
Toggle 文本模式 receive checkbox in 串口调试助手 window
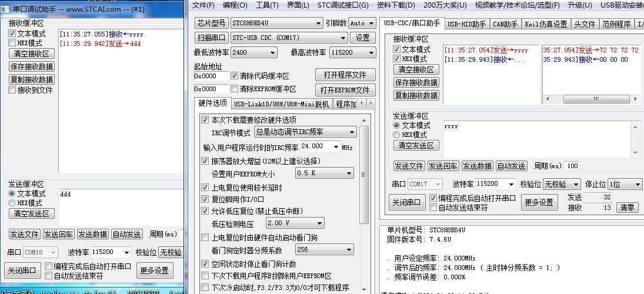pos(12,34)
